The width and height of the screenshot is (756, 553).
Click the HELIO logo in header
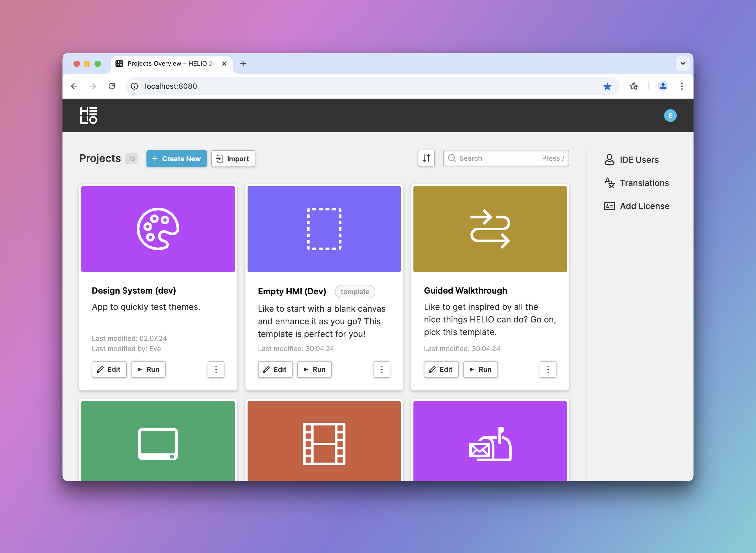point(88,116)
